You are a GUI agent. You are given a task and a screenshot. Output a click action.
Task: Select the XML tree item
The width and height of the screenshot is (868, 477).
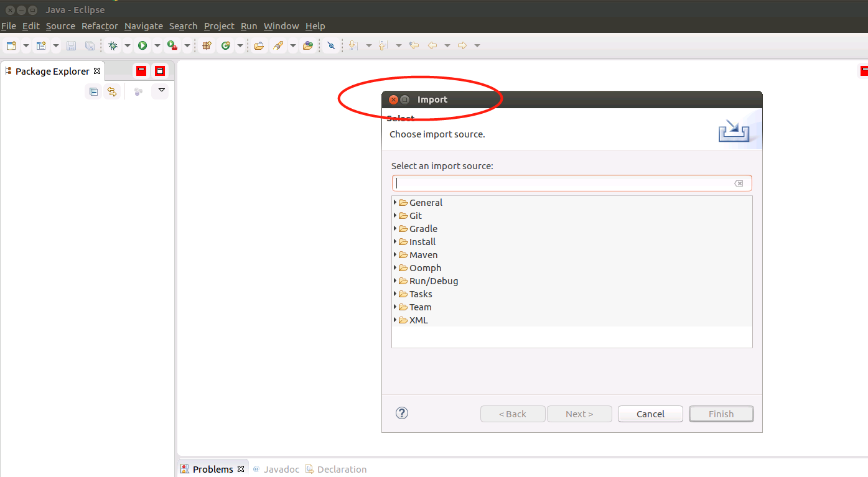coord(419,320)
